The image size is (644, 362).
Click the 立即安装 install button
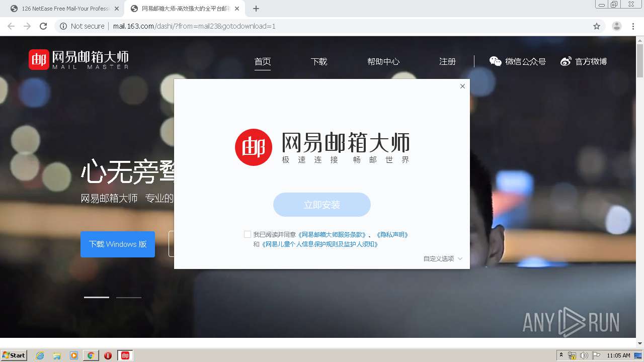click(x=322, y=205)
